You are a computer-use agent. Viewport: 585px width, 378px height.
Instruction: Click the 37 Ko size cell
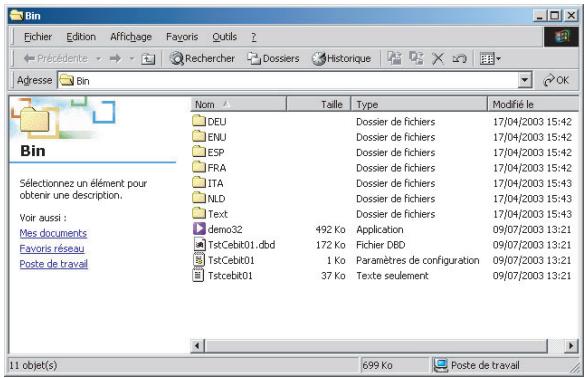point(333,276)
